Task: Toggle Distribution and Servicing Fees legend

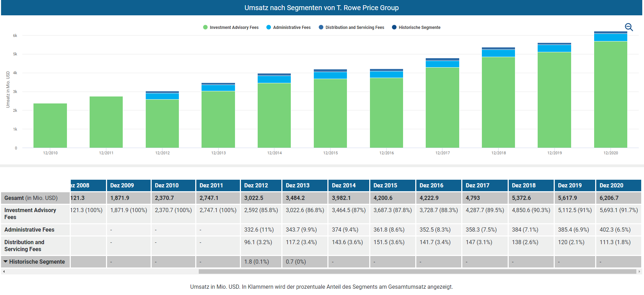Action: click(355, 28)
